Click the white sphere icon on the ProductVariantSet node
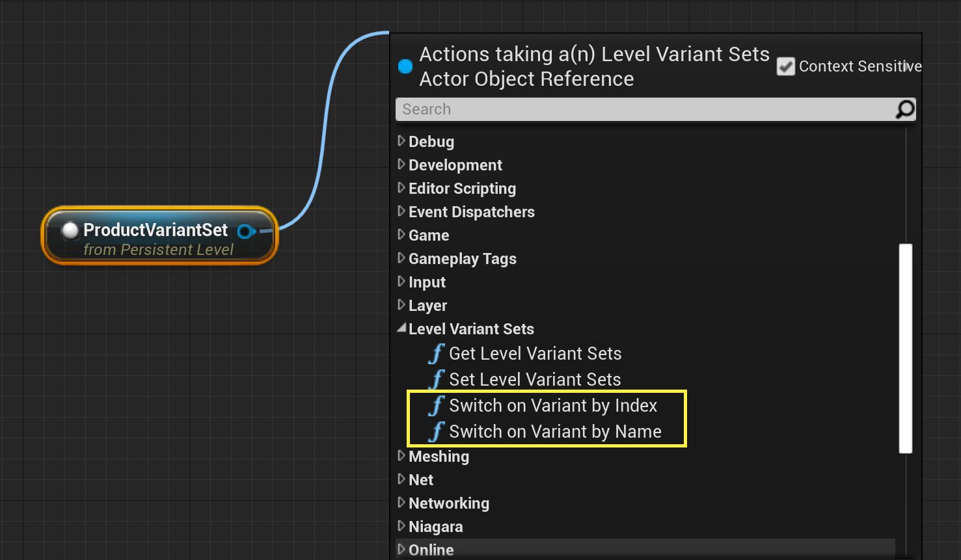The width and height of the screenshot is (961, 560). (70, 230)
